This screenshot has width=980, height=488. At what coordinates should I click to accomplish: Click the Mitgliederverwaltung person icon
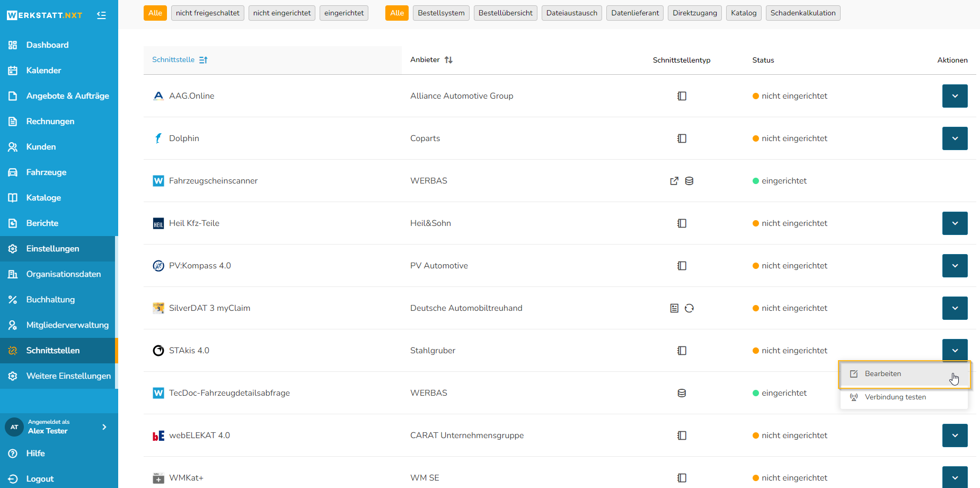pos(13,325)
